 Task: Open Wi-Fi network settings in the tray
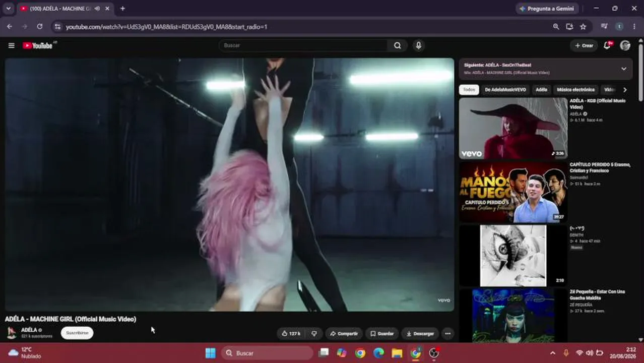coord(579,353)
